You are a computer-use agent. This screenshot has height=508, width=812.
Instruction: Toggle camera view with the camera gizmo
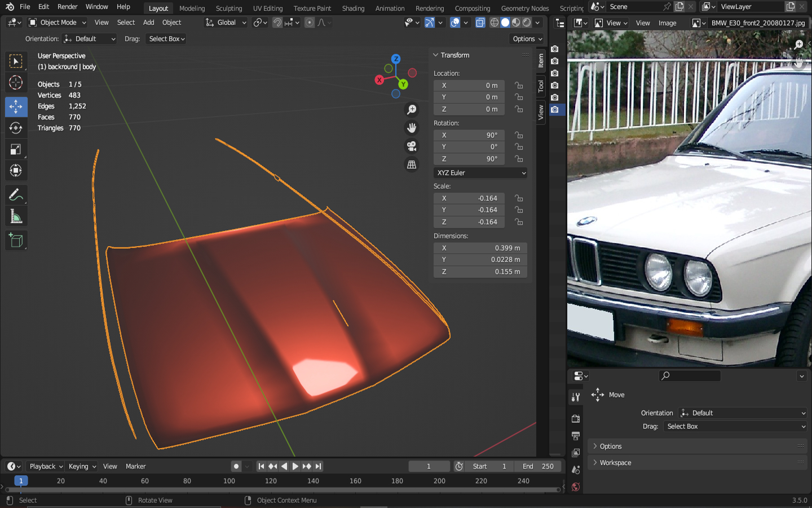point(412,146)
